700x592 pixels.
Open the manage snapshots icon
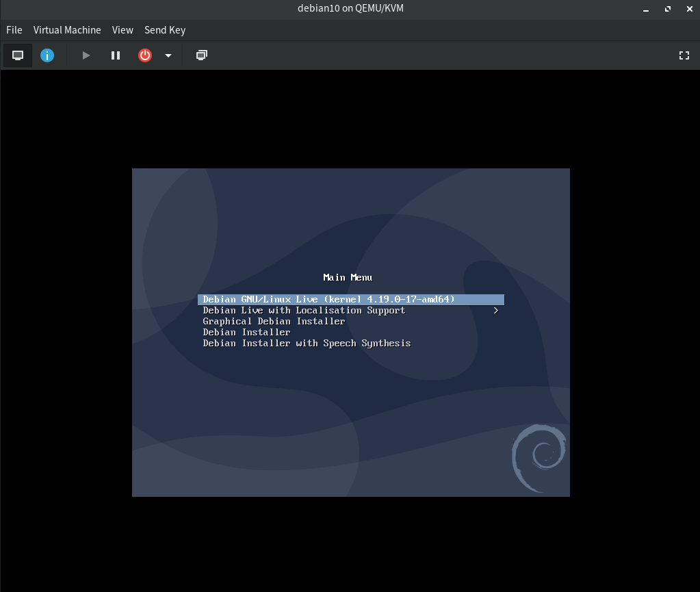(201, 55)
